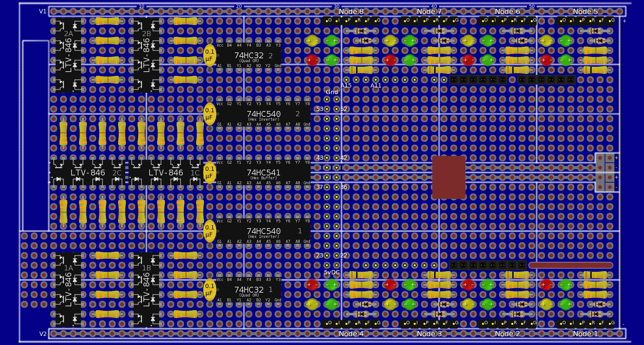Select the LTV-846 optocoupler labeled 1B
644x345 pixels.
[x=146, y=290]
